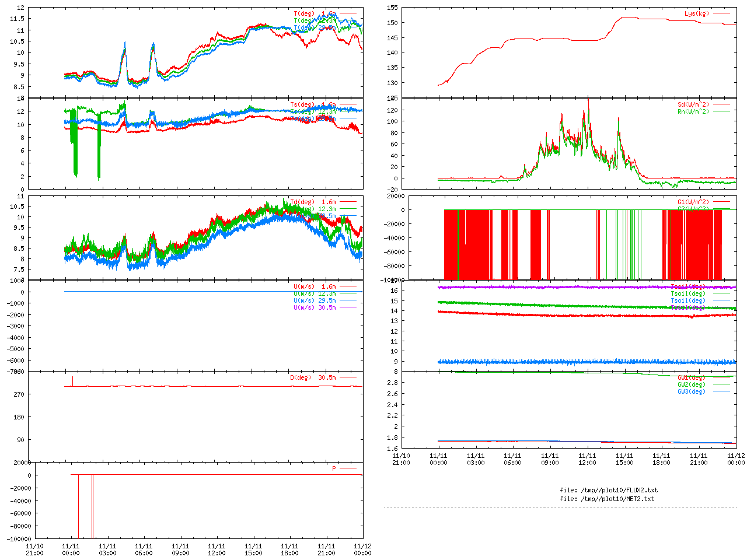The image size is (747, 560).
Task: Click the 'P' legend label in bottom plot
Action: pos(334,468)
